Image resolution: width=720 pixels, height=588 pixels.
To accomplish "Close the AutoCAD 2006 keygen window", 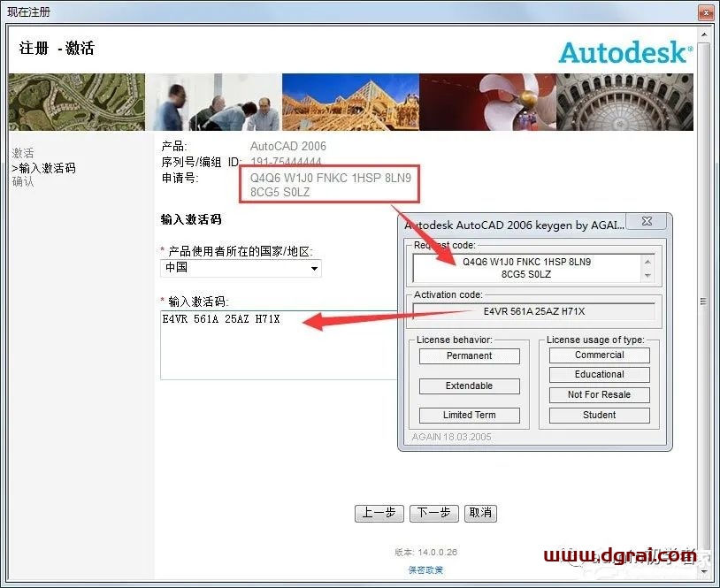I will tap(647, 221).
